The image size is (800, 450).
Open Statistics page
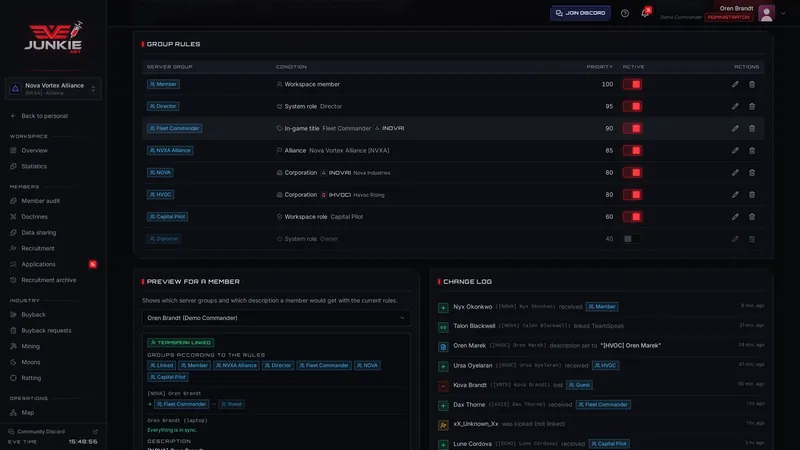[34, 166]
